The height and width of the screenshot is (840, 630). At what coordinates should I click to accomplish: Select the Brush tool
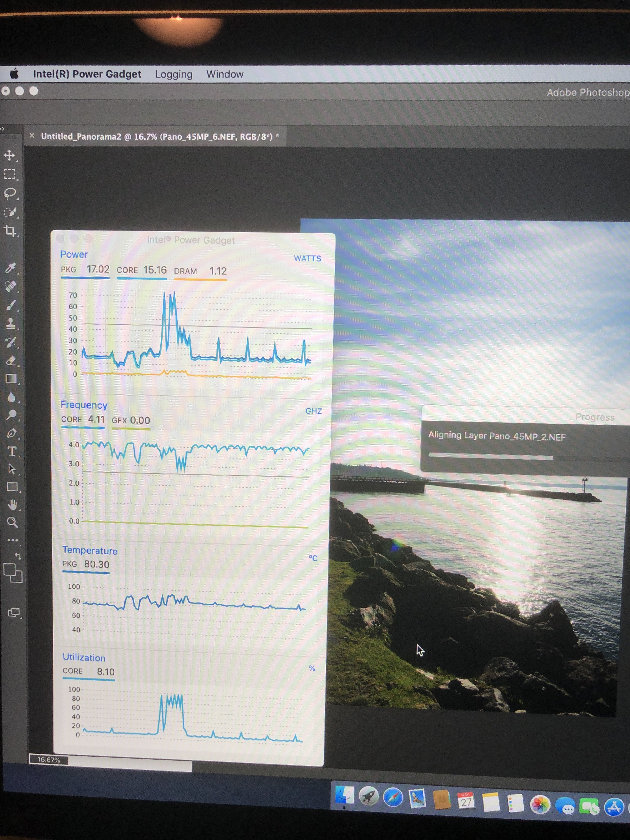tap(11, 305)
